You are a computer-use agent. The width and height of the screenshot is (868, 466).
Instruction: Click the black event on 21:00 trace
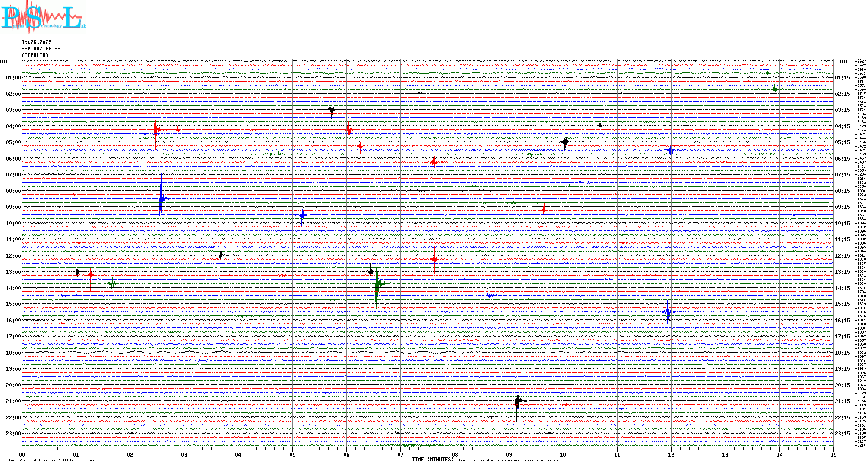click(x=517, y=401)
